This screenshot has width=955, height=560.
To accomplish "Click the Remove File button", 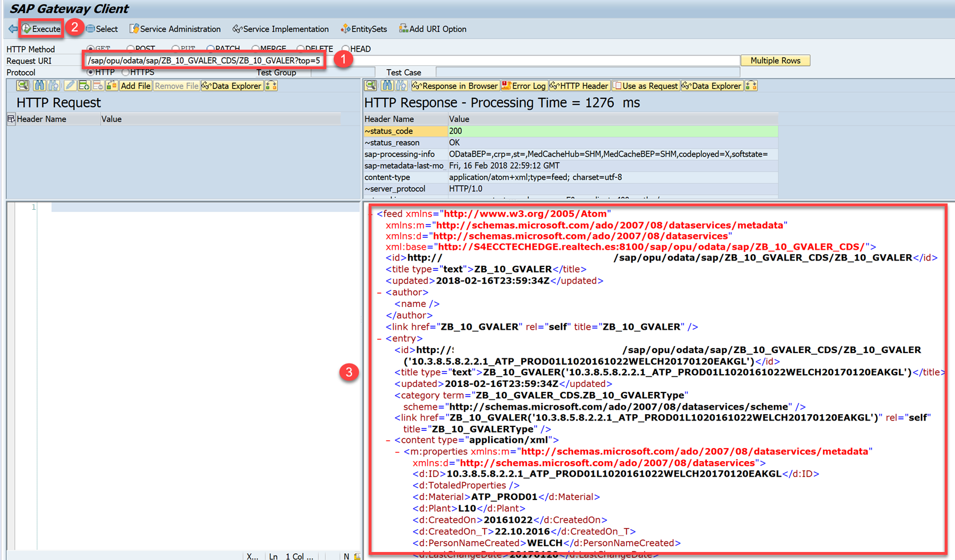I will point(177,86).
